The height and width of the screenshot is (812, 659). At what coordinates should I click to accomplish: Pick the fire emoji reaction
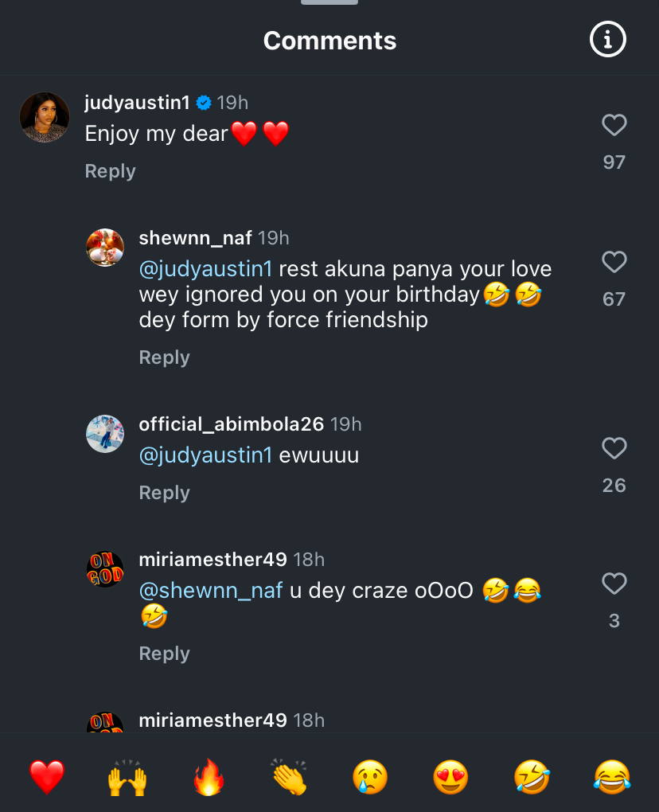point(209,777)
